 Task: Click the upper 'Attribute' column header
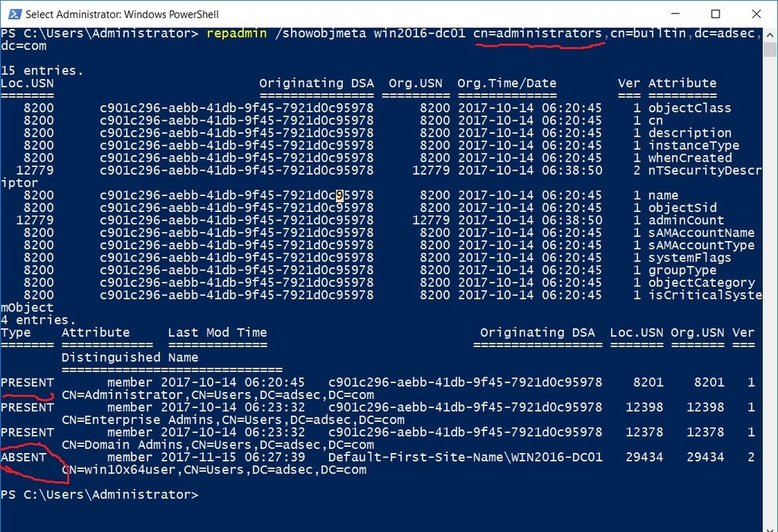pyautogui.click(x=682, y=83)
